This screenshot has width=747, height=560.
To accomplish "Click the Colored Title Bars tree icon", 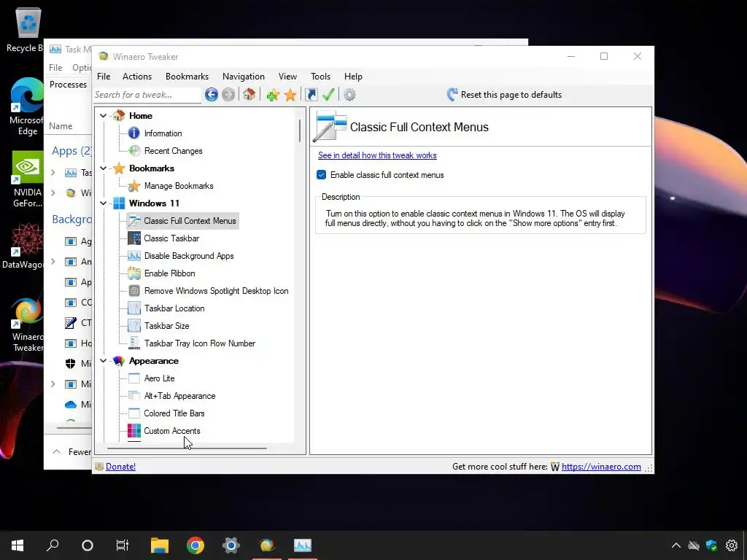I will [x=134, y=413].
